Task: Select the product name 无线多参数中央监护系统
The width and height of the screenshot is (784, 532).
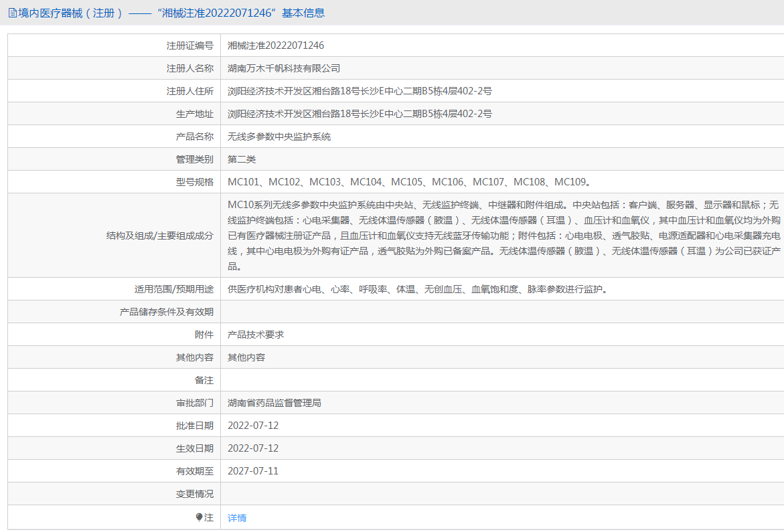Action: tap(279, 137)
